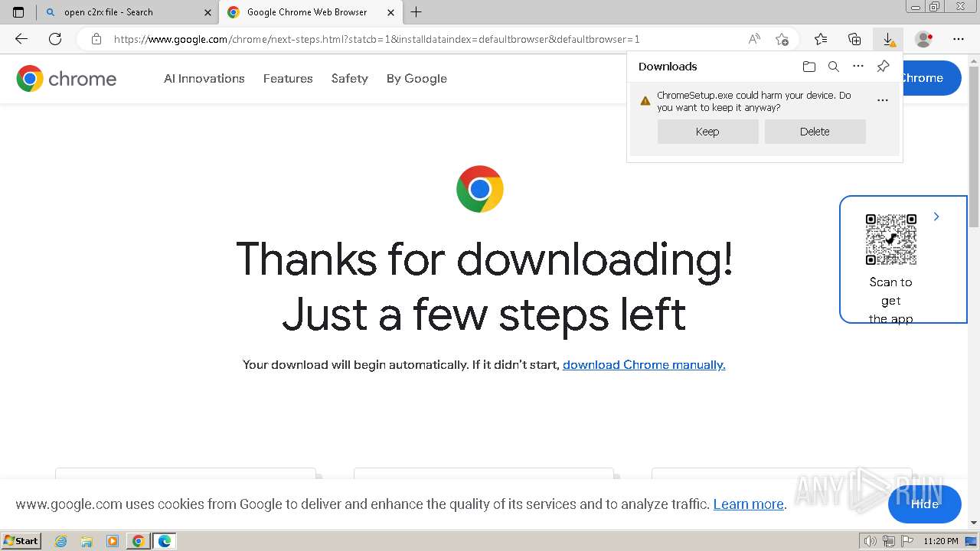Viewport: 980px width, 551px height.
Task: Open the Microsoft Edge taskbar icon
Action: pos(165,541)
